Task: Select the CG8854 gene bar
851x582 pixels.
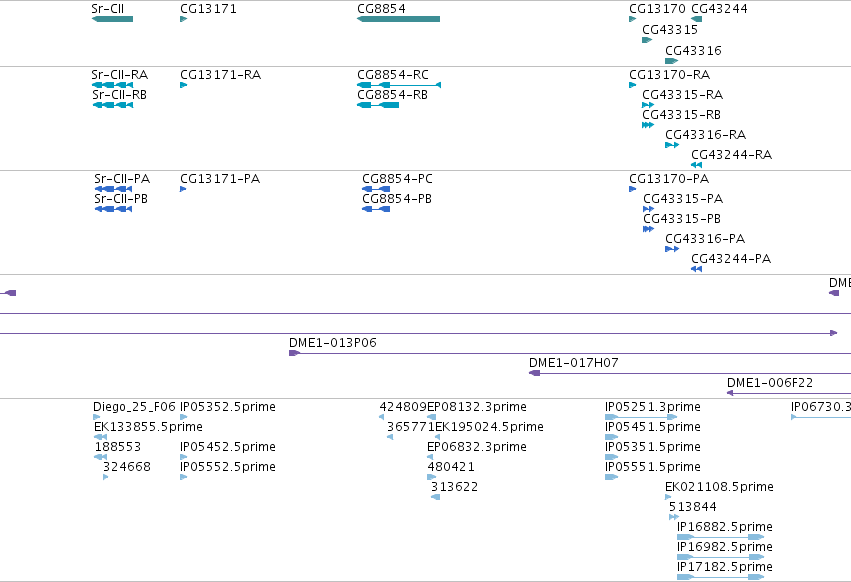Action: (398, 19)
